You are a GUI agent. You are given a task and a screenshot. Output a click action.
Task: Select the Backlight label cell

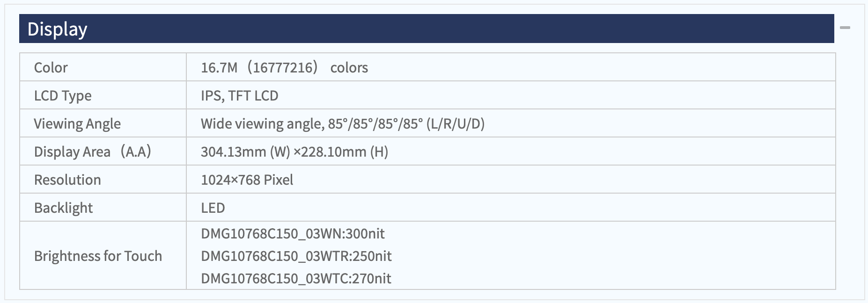[x=103, y=208]
